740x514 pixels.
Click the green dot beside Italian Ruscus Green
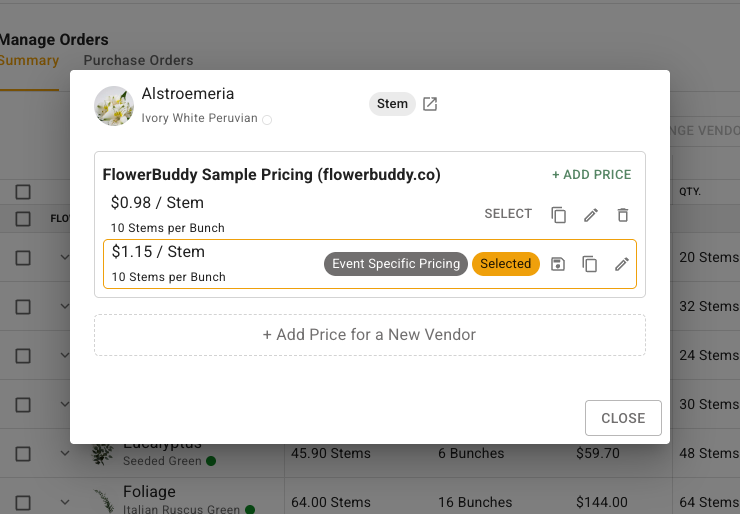(250, 509)
